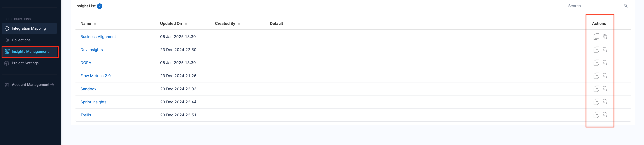Click the search magnifier icon
This screenshot has width=644, height=145.
[626, 6]
